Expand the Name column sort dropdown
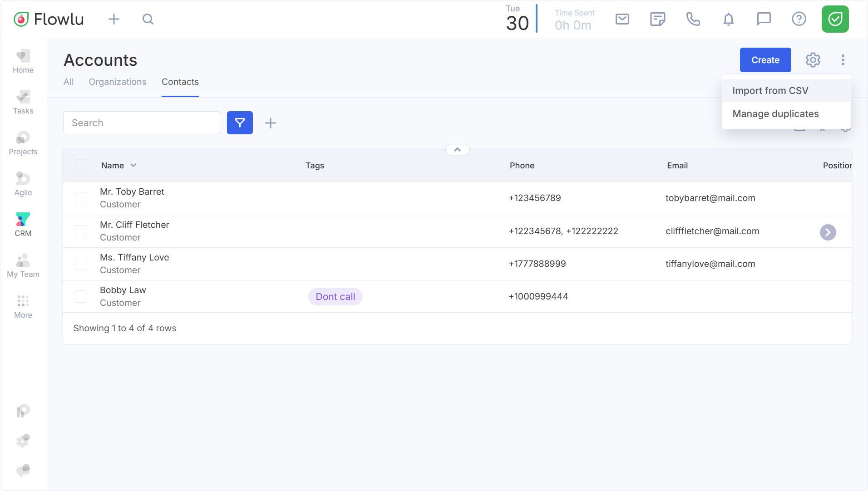Image resolution: width=868 pixels, height=491 pixels. (x=133, y=166)
